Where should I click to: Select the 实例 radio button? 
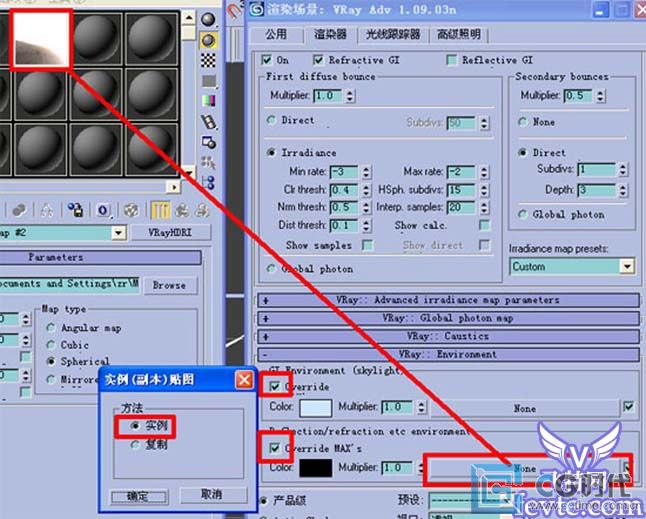coord(135,425)
